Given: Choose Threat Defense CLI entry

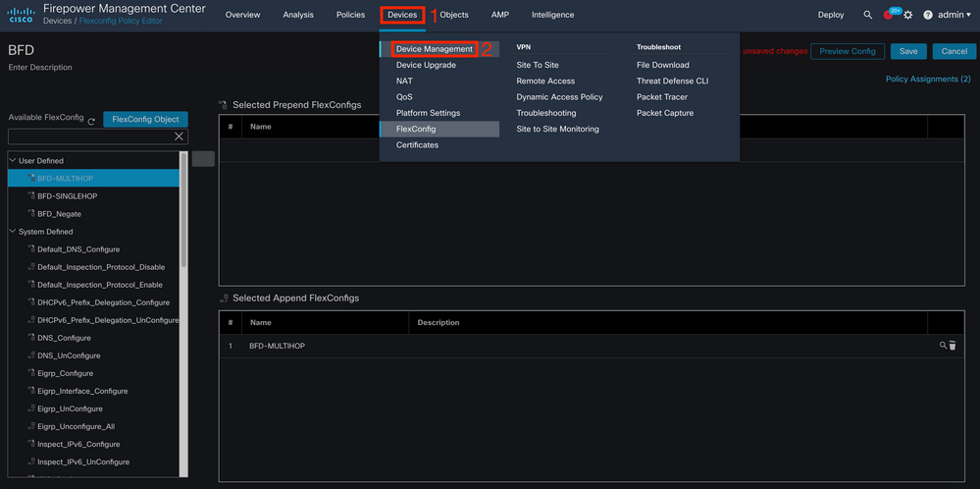Looking at the screenshot, I should (x=673, y=81).
